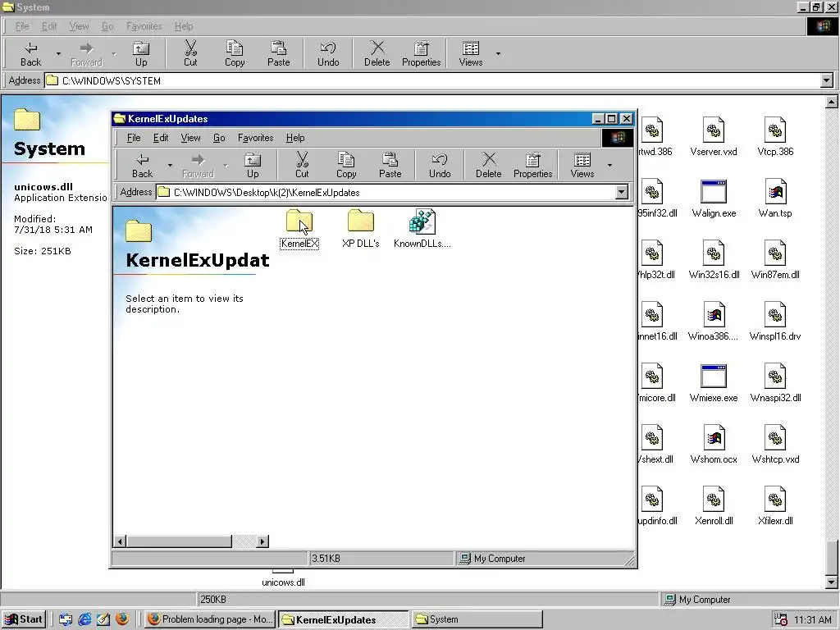840x630 pixels.
Task: Click Back in KernelExUpdates window toolbar
Action: pos(142,166)
